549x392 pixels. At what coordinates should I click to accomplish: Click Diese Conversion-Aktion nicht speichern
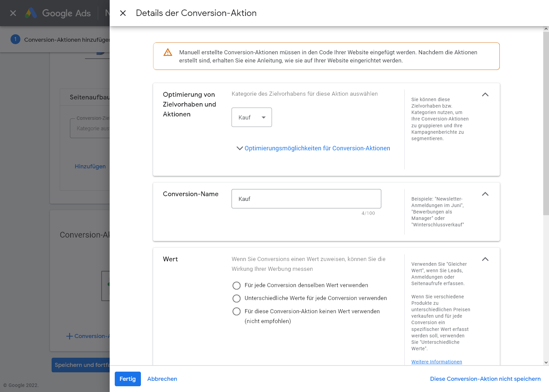pos(485,379)
